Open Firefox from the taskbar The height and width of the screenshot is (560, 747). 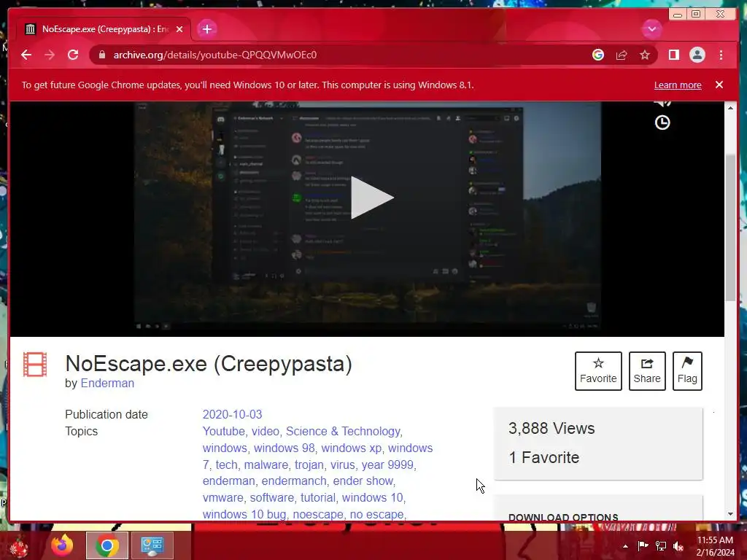[62, 545]
